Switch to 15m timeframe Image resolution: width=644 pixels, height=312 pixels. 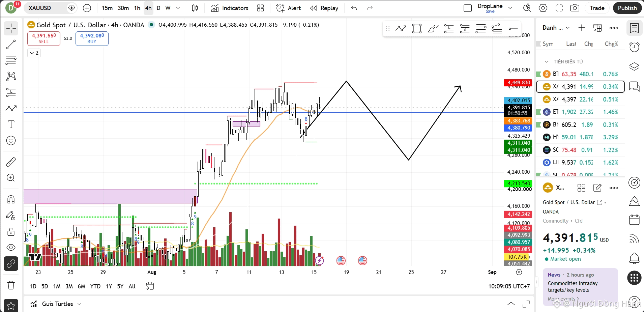(107, 8)
